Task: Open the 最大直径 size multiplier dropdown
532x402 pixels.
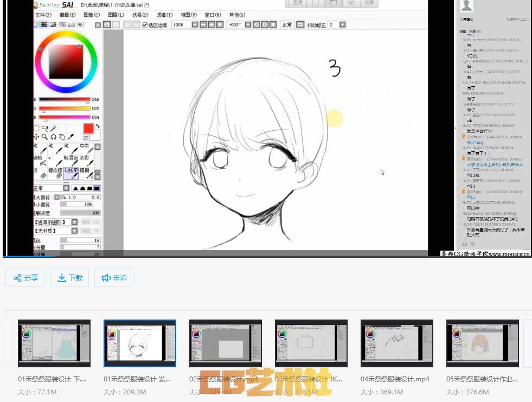Action: (57, 197)
